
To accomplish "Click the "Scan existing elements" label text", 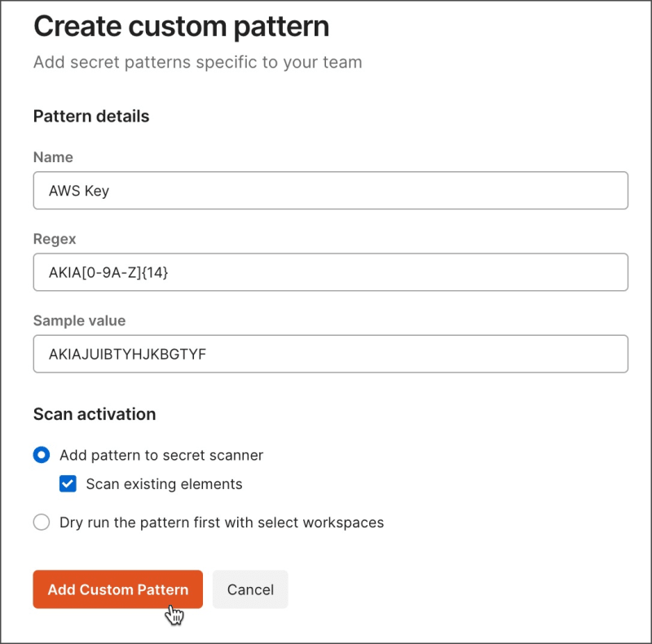I will point(164,484).
